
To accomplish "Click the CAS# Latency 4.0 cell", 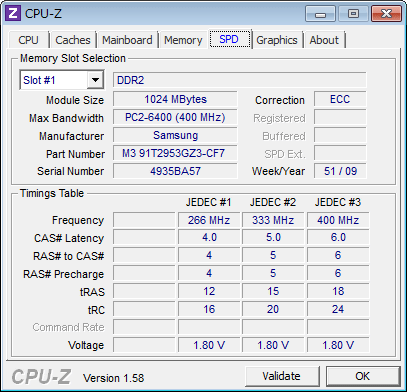I will tap(209, 238).
